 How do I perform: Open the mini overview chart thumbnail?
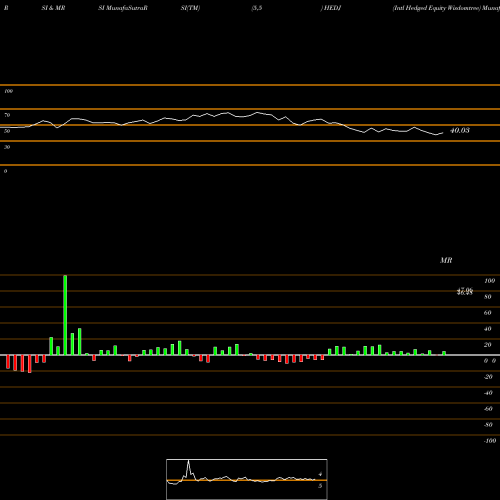coord(247,479)
